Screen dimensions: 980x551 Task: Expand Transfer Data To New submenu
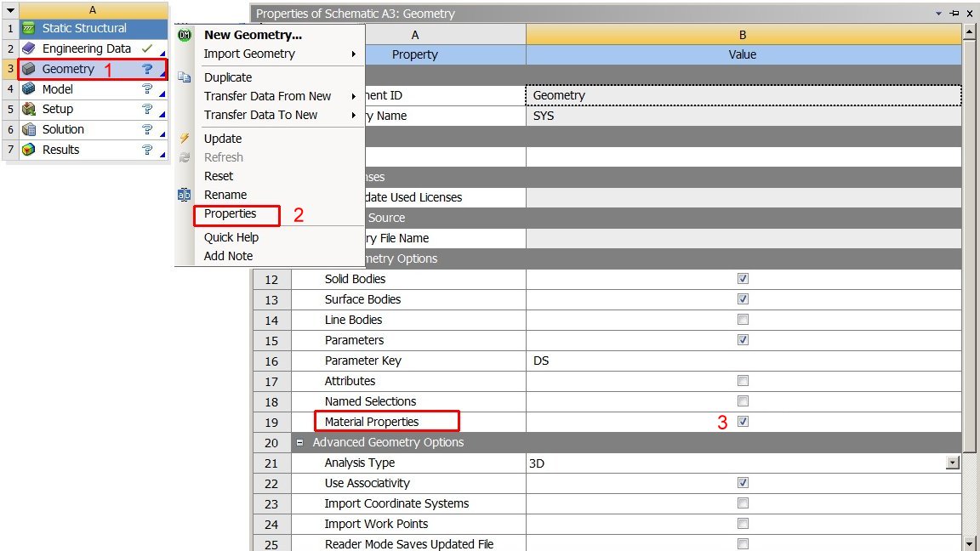(x=354, y=115)
